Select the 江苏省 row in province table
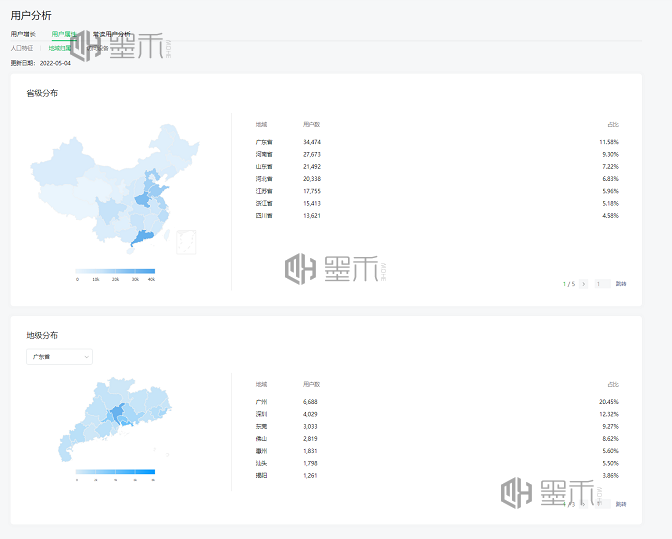Screen dimensions: 672x539 pos(437,191)
